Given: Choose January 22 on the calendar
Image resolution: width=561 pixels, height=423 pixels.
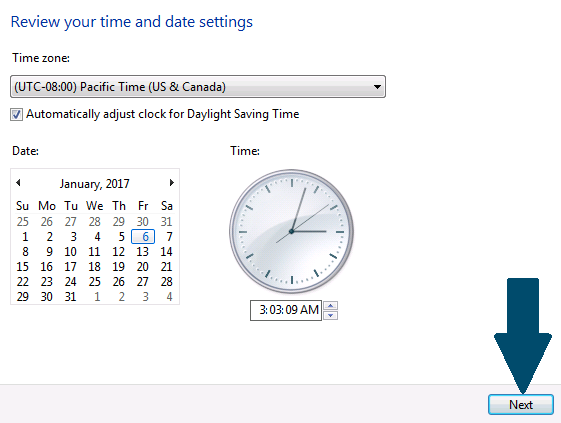Looking at the screenshot, I should coord(23,282).
